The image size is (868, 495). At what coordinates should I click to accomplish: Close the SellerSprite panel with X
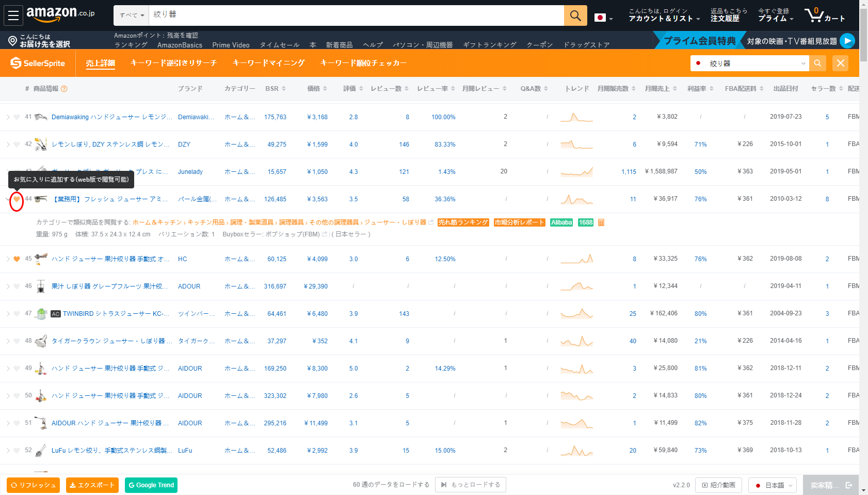point(840,63)
